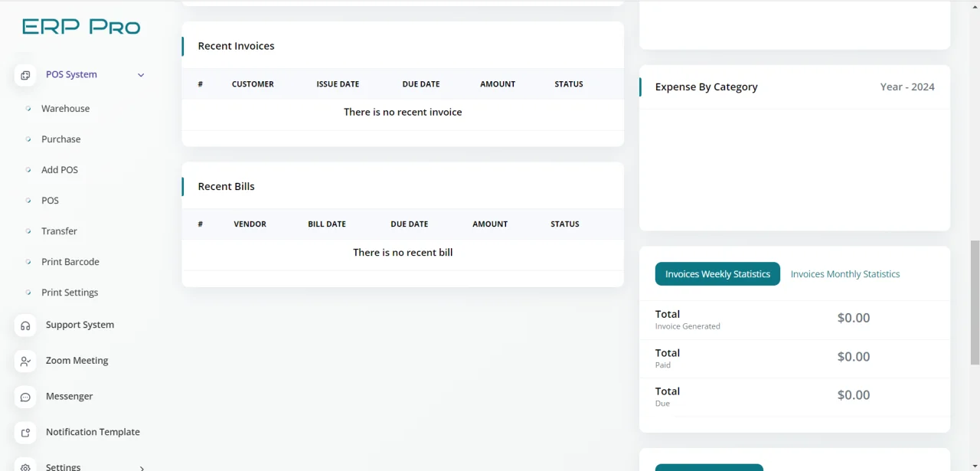Open the Print Barcode submenu item
The width and height of the screenshot is (980, 471).
70,262
